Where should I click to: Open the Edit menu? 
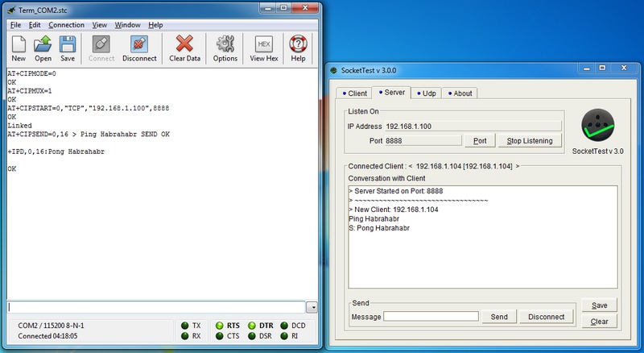35,25
